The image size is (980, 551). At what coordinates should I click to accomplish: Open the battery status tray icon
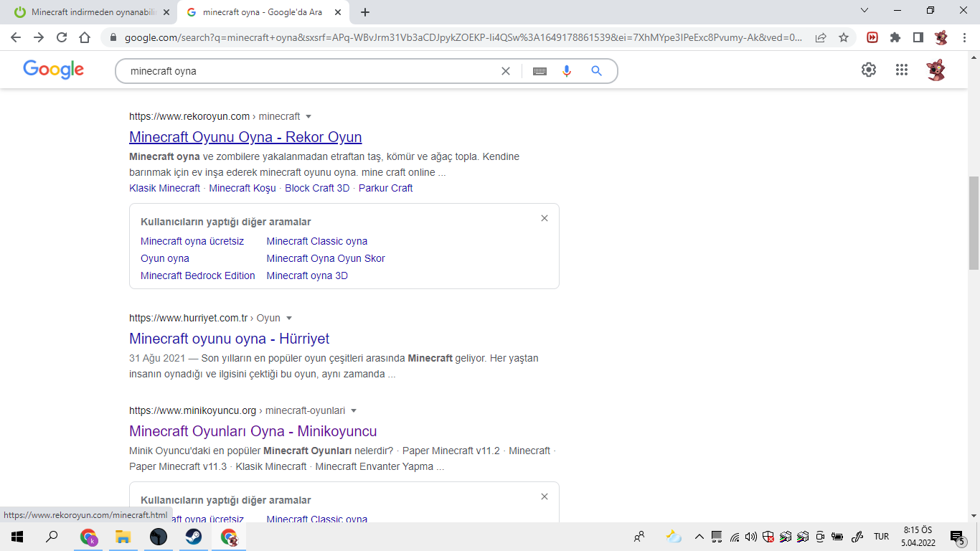837,537
